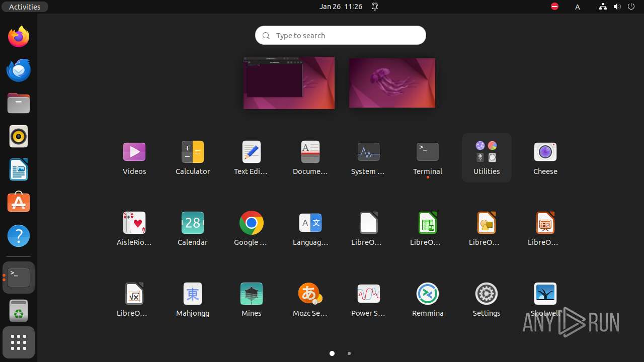Click the wired network status icon
This screenshot has height=362, width=644.
click(603, 7)
